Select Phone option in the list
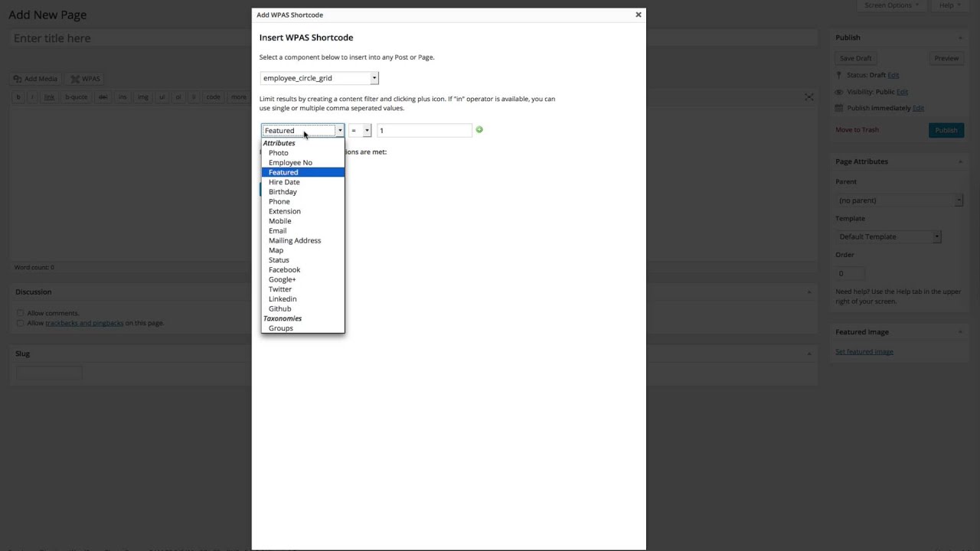This screenshot has width=980, height=551. (303, 201)
